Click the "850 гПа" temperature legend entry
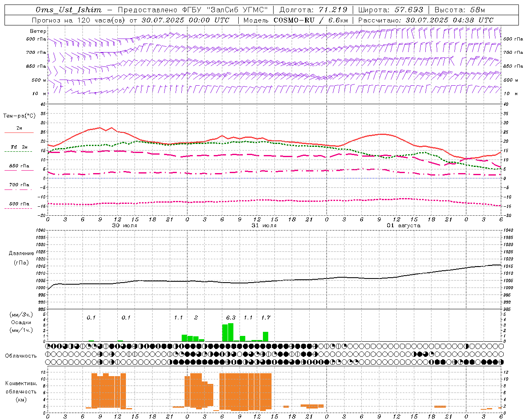525x420 pixels. 19,166
